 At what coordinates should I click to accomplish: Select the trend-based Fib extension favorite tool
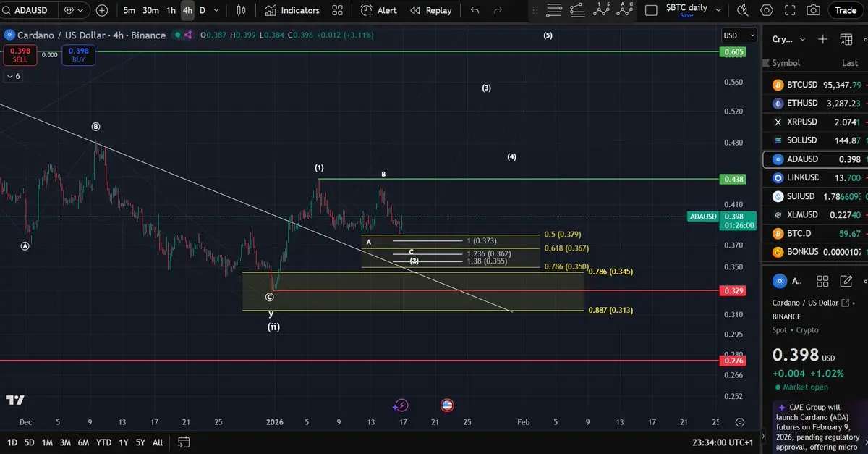[577, 10]
